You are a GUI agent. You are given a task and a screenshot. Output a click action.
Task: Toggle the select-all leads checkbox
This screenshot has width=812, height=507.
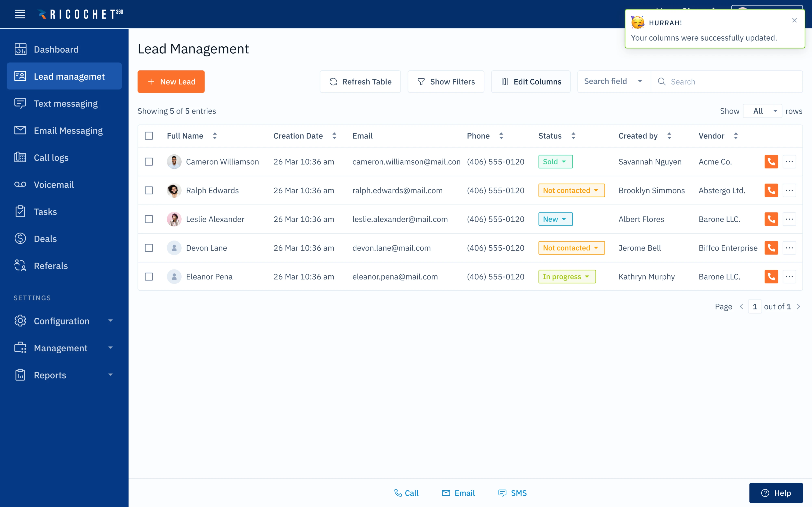149,136
